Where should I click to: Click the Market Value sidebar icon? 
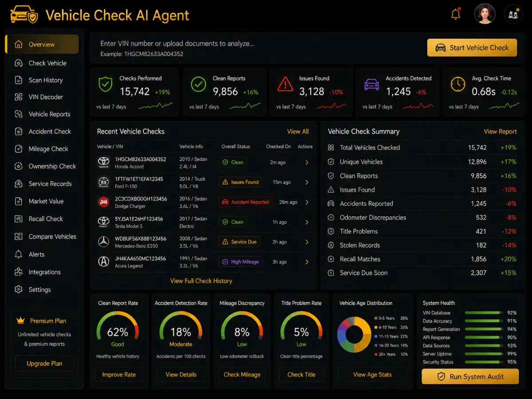click(x=19, y=201)
